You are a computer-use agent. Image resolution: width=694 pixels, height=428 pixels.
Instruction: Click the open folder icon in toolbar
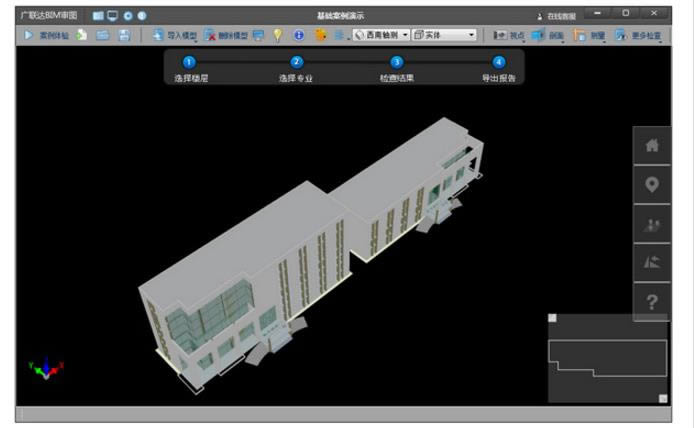103,35
